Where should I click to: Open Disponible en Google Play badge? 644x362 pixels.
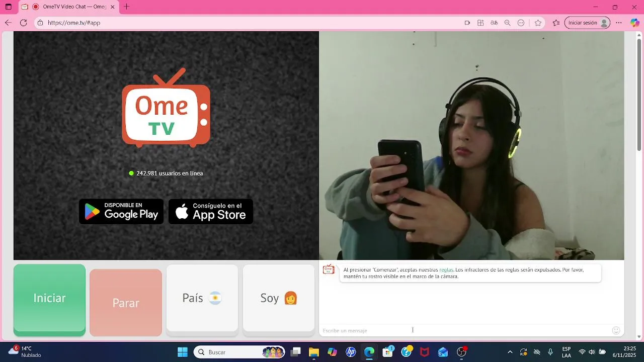point(121,211)
